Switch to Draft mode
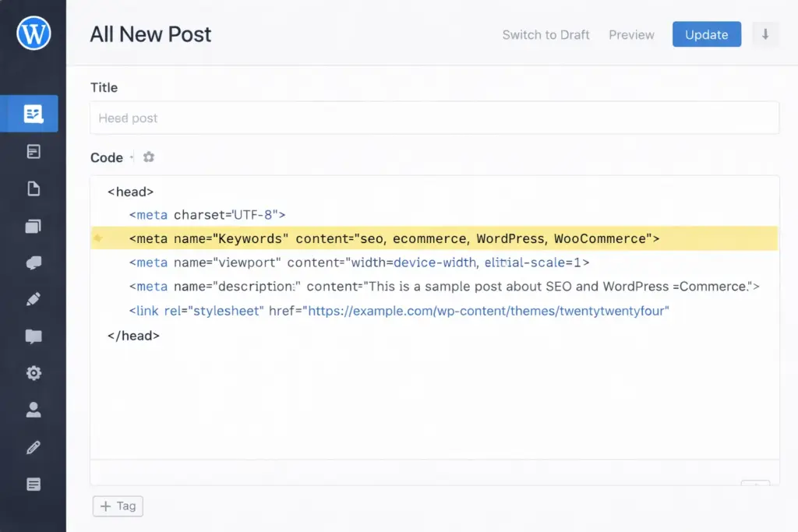The width and height of the screenshot is (798, 532). (x=546, y=34)
